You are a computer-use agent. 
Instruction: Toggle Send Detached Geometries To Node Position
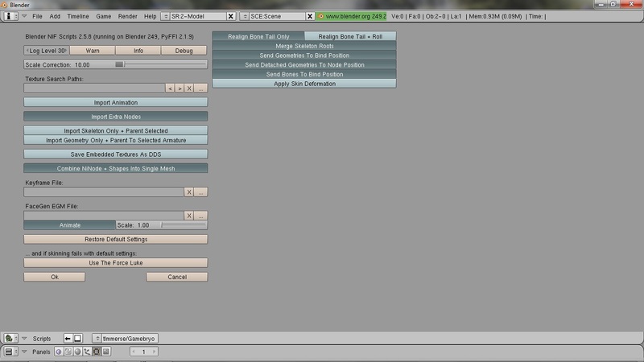(x=304, y=65)
